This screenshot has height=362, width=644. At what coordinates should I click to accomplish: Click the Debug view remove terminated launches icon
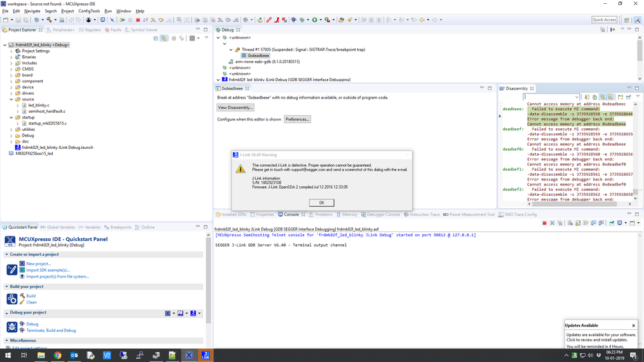[x=603, y=30]
